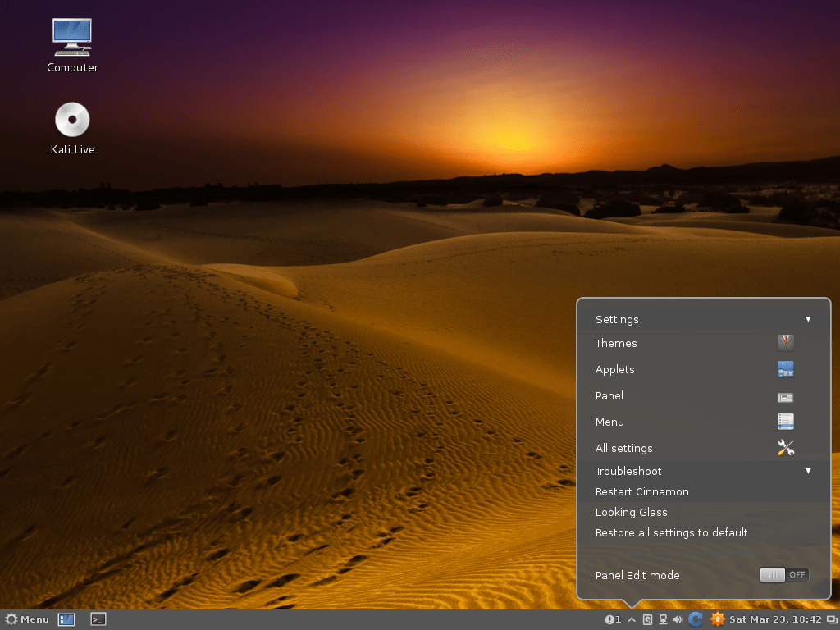
Task: Open the volume control in the system tray
Action: coord(678,619)
